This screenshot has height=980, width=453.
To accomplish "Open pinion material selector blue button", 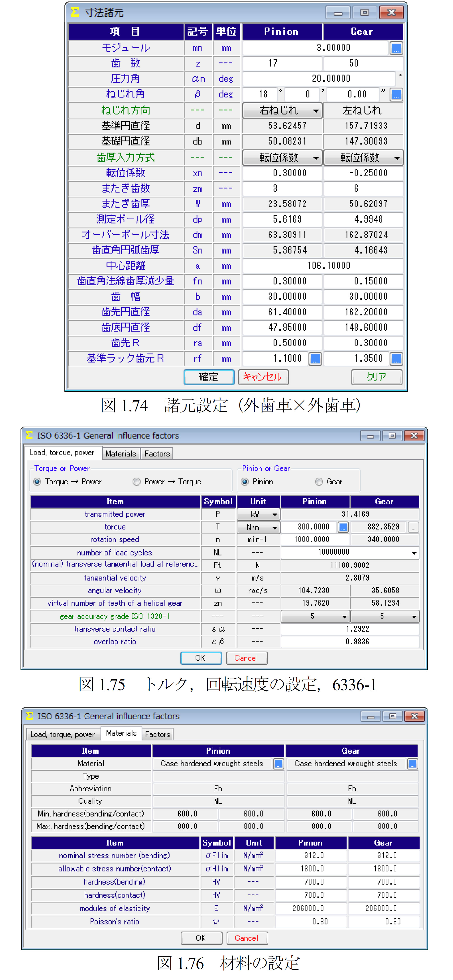I will click(279, 764).
